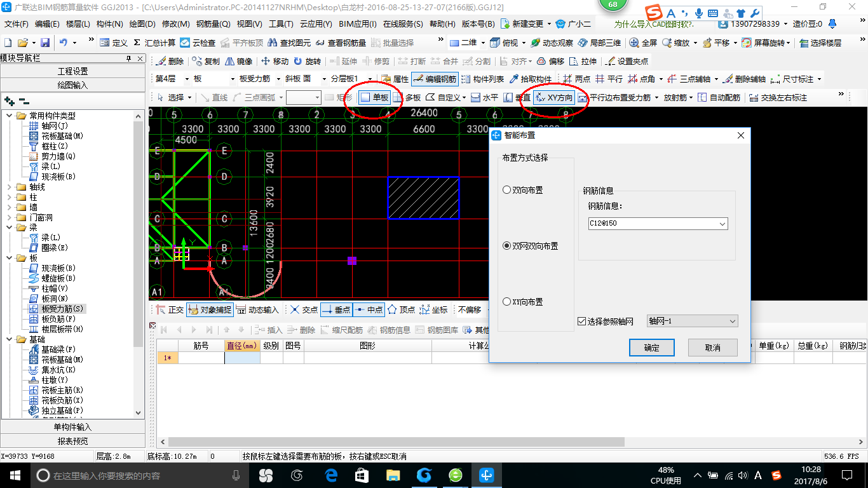Select 双向布置 radio option
Screen dimensions: 868x488
[x=522, y=190]
